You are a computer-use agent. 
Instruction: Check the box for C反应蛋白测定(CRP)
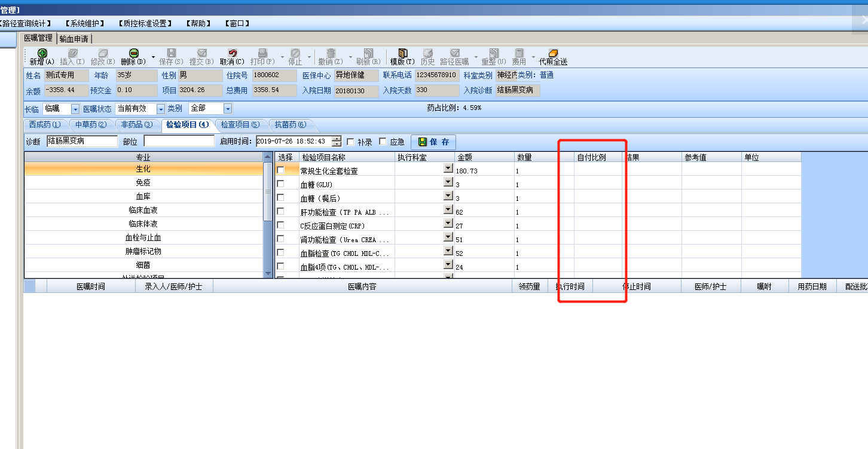pos(280,225)
